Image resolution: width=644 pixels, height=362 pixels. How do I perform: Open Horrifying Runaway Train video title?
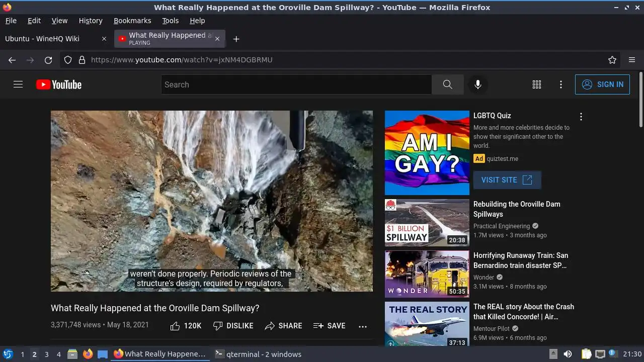[x=521, y=260]
